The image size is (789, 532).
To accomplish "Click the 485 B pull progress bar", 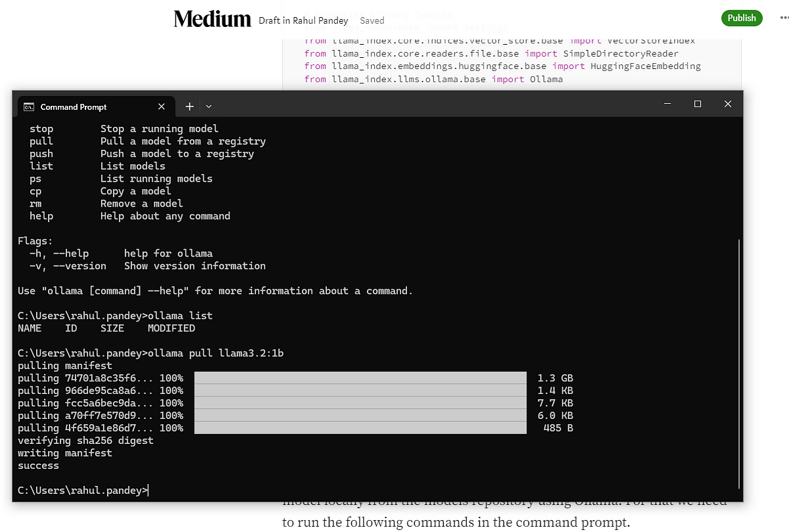I will [360, 428].
